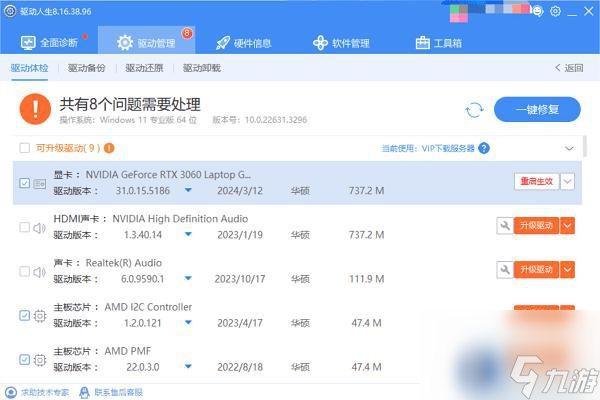Click the NVIDIA GeForce RTX 3060 Laptop row

click(x=297, y=183)
